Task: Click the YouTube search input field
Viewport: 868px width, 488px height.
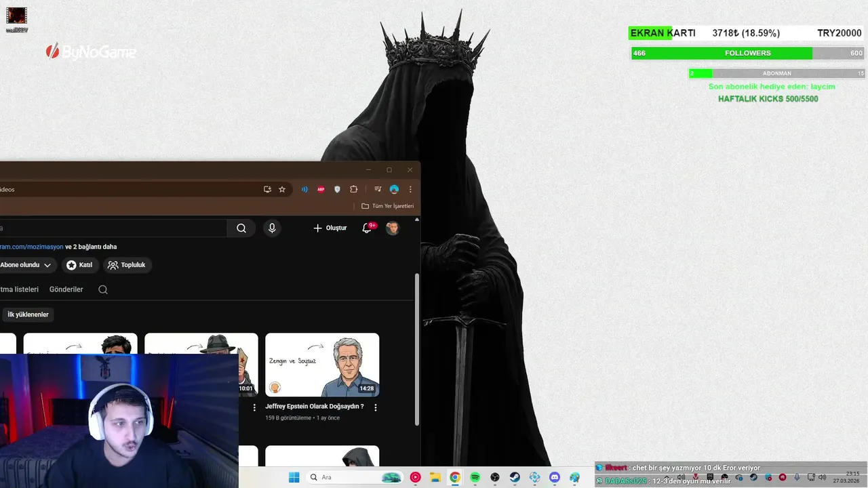Action: click(x=113, y=228)
